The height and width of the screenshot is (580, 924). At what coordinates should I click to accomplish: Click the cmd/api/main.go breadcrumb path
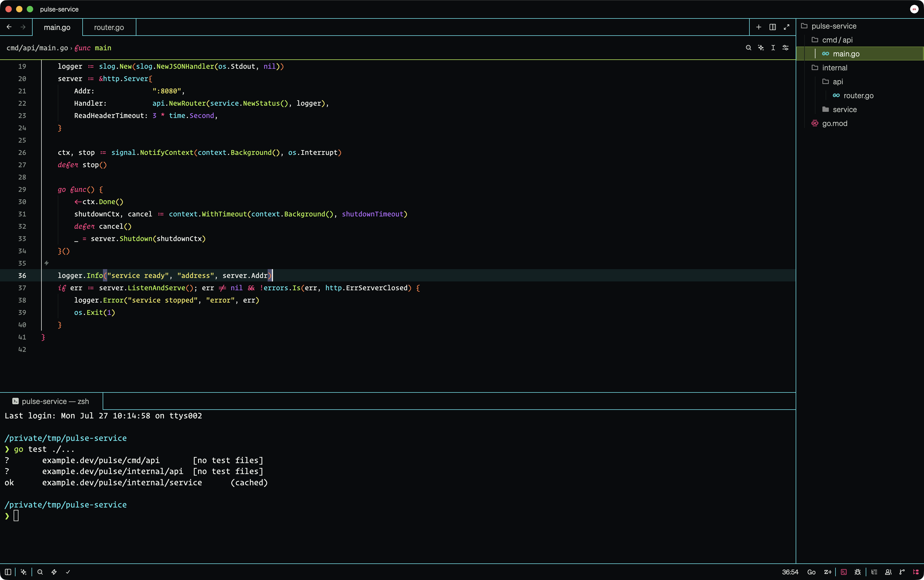pyautogui.click(x=37, y=48)
